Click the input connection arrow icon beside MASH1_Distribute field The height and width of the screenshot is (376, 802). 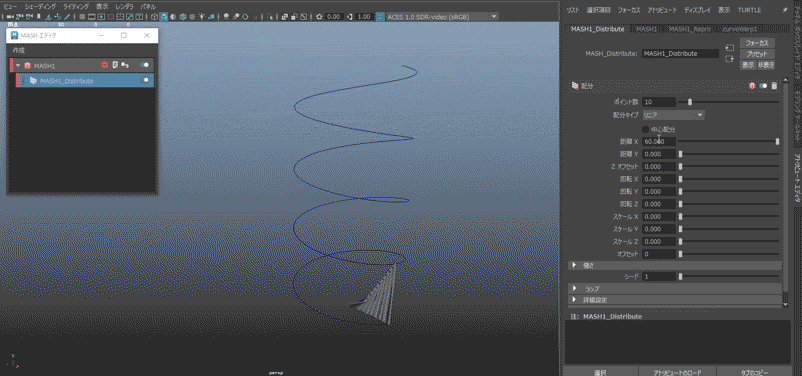[729, 48]
